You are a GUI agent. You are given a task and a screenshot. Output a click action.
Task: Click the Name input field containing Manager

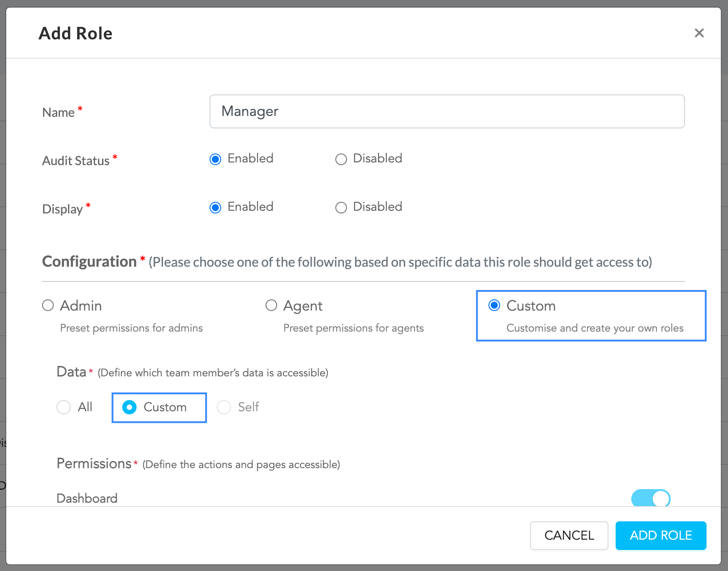[447, 111]
